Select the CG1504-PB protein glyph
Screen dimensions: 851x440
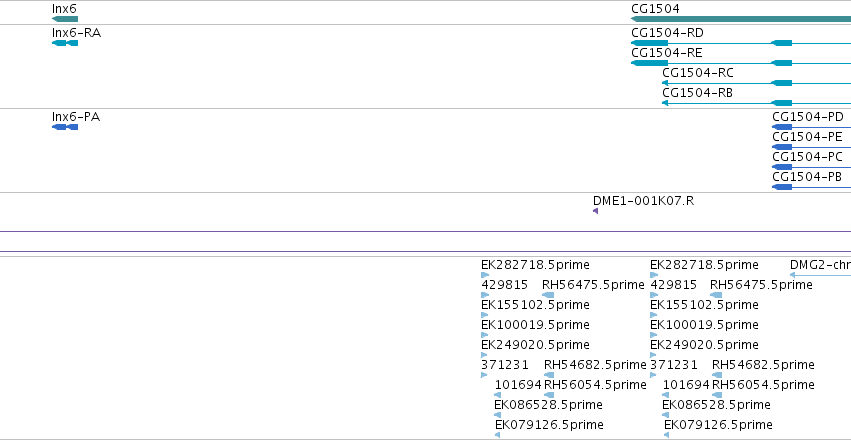(x=782, y=187)
